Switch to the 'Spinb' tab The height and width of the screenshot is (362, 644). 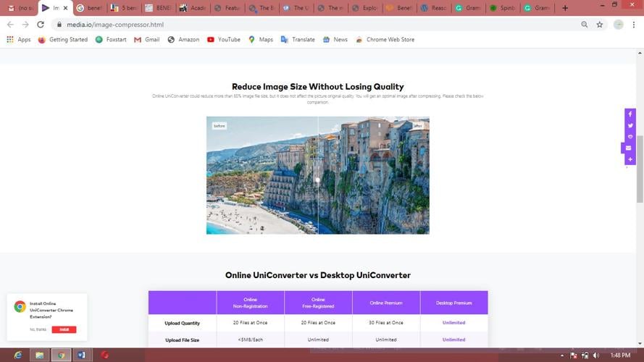click(503, 8)
